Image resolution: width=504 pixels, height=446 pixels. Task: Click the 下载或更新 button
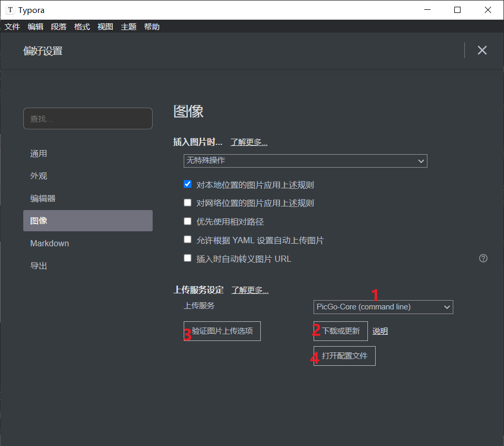click(x=340, y=331)
